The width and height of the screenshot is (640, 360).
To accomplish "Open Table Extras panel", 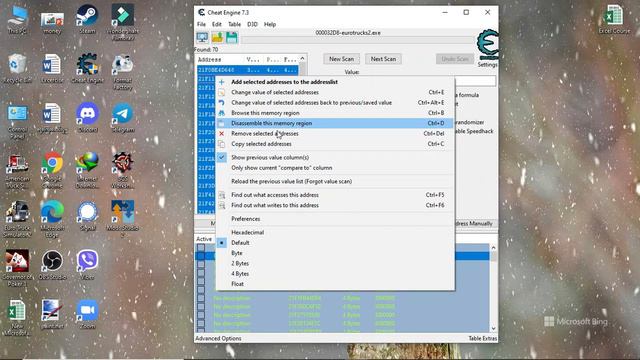I will (x=483, y=338).
